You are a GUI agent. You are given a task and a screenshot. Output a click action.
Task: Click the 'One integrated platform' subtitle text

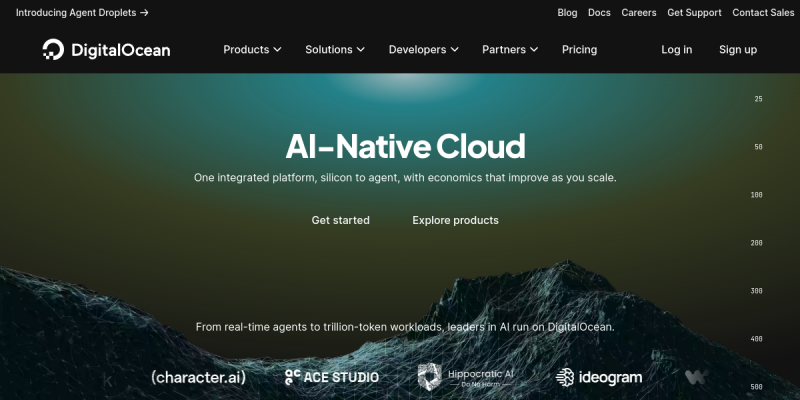click(x=405, y=178)
